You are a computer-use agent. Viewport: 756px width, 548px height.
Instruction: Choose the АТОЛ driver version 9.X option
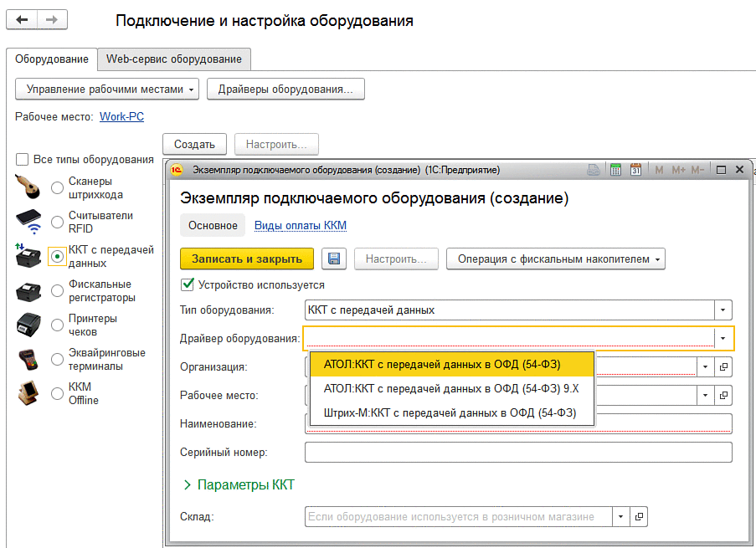click(452, 388)
